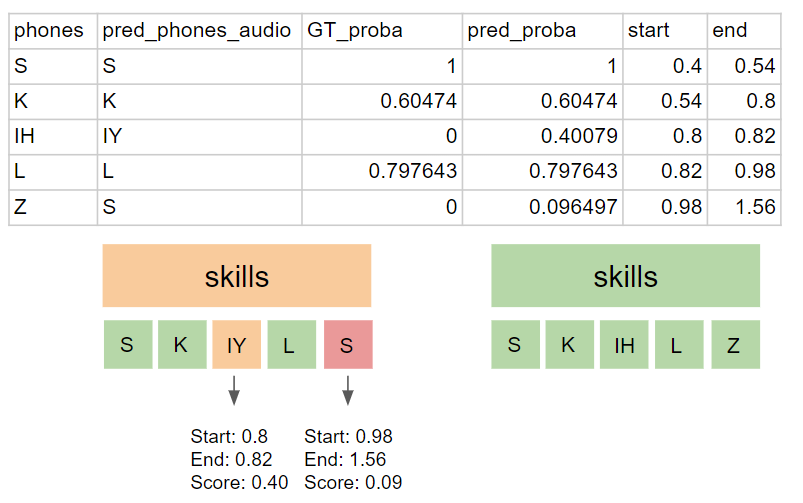Viewport: 803px width, 503px height.
Task: Click the GT_proba header cell
Action: point(382,31)
